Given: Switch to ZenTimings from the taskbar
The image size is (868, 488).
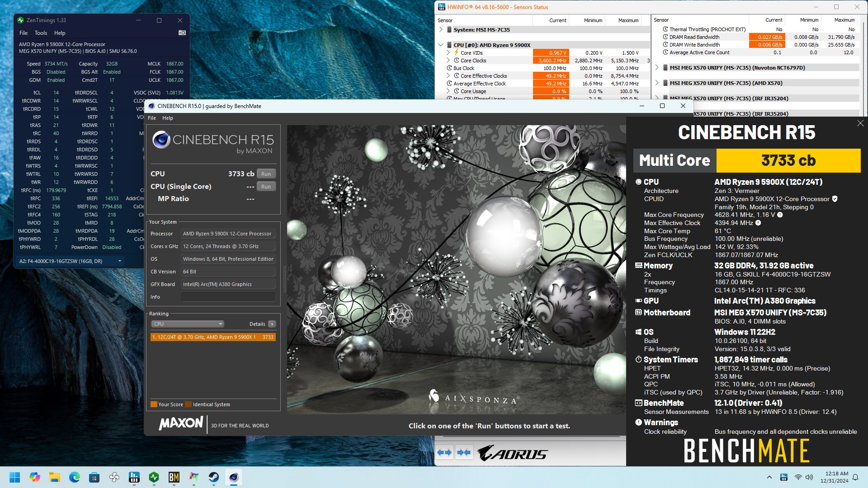Looking at the screenshot, I should 154,477.
